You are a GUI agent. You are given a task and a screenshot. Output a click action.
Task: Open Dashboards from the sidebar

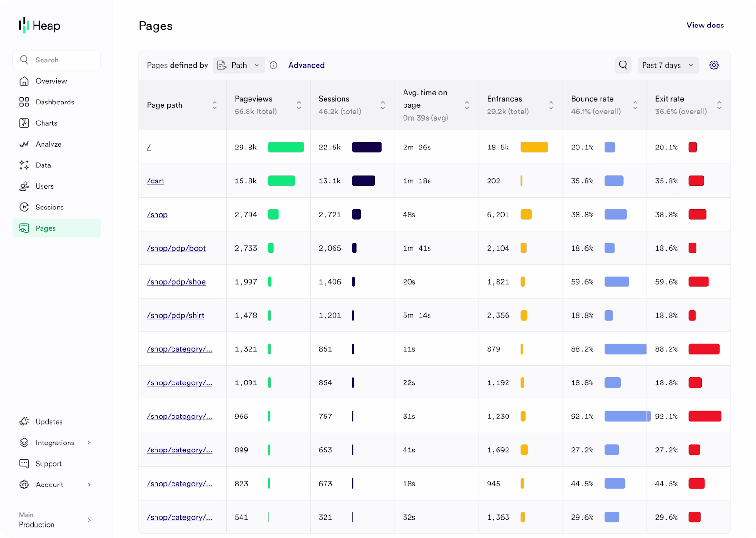tap(55, 102)
